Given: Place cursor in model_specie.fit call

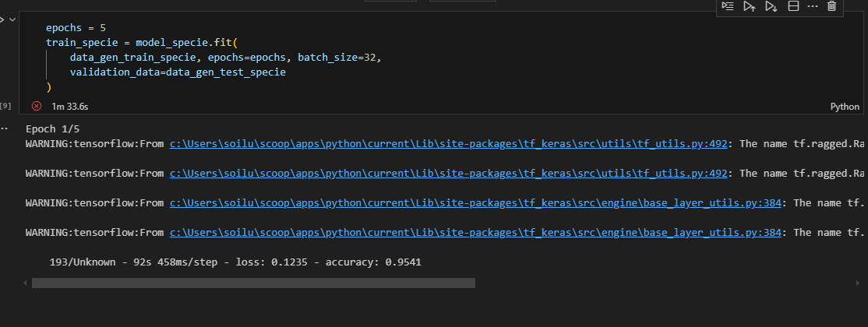Looking at the screenshot, I should tap(179, 43).
